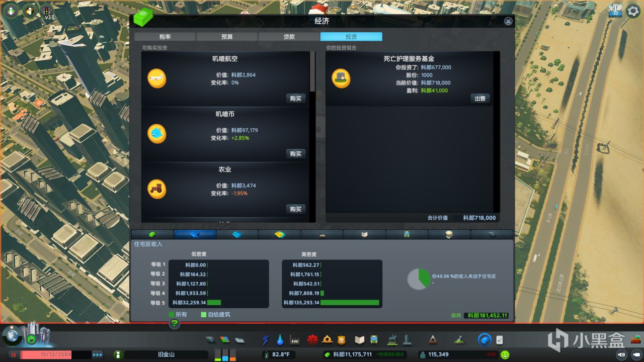Open the garbage and industry factory menu
Viewport: 644px width, 362px height.
click(x=295, y=340)
